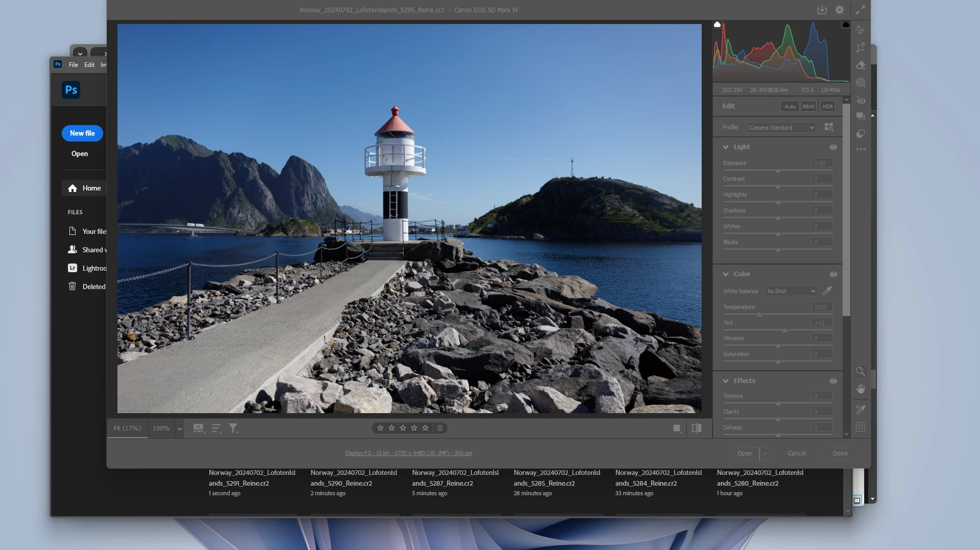Open the Camera Standard profile dropdown

coord(781,128)
